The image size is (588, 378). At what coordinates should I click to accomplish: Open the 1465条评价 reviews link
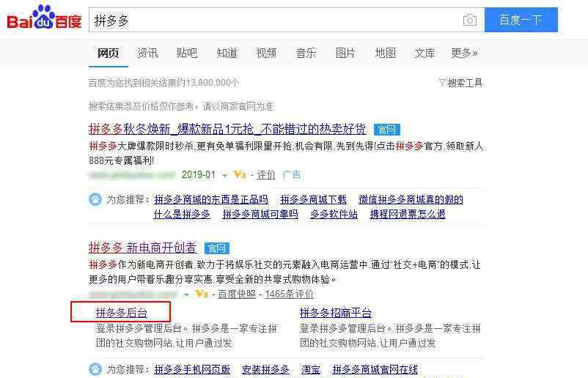pyautogui.click(x=289, y=294)
